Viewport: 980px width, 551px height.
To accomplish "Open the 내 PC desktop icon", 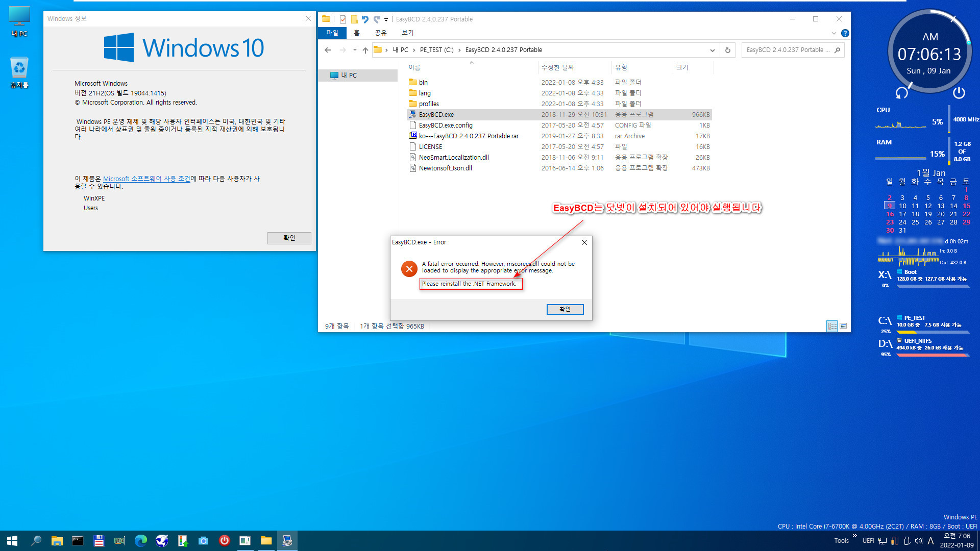I will (x=19, y=22).
